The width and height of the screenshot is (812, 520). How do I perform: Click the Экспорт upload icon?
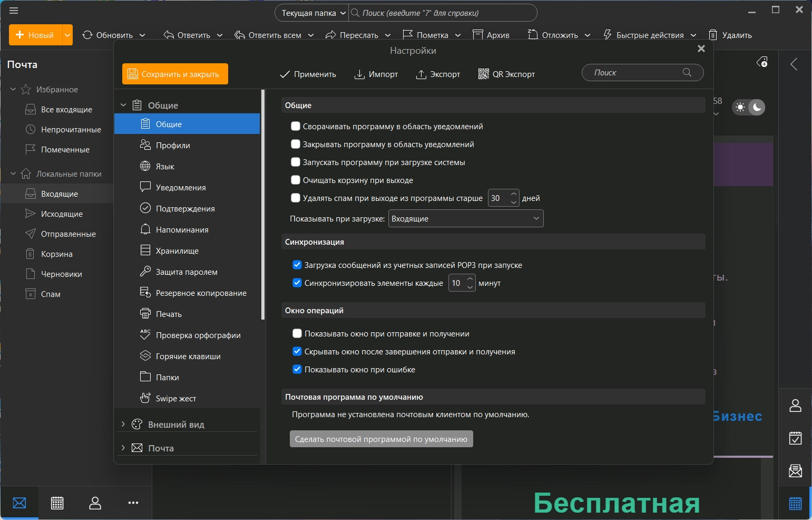pyautogui.click(x=421, y=74)
